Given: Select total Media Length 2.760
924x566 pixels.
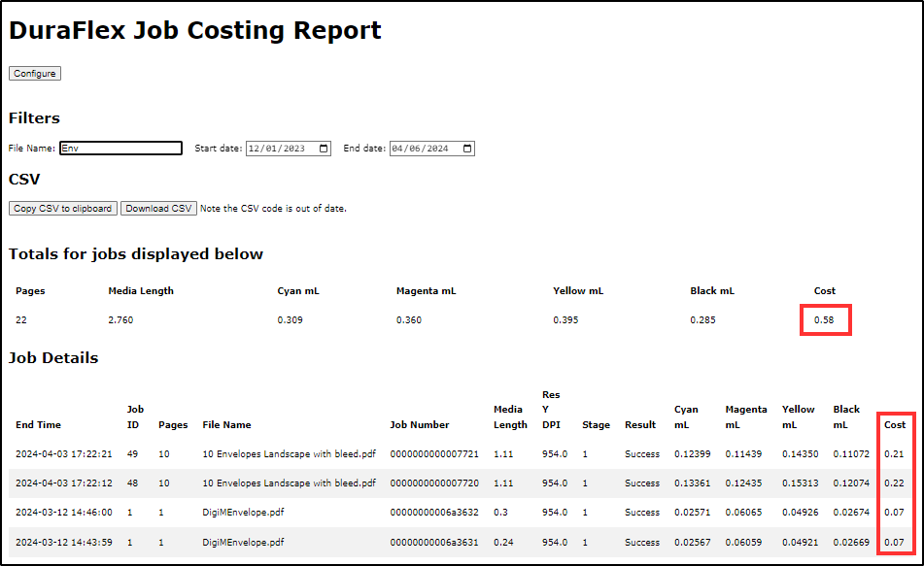Looking at the screenshot, I should [x=120, y=320].
